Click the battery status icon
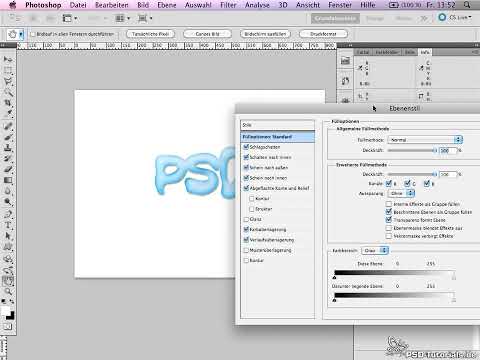Screen dimensions: 480x360 tap(393, 5)
